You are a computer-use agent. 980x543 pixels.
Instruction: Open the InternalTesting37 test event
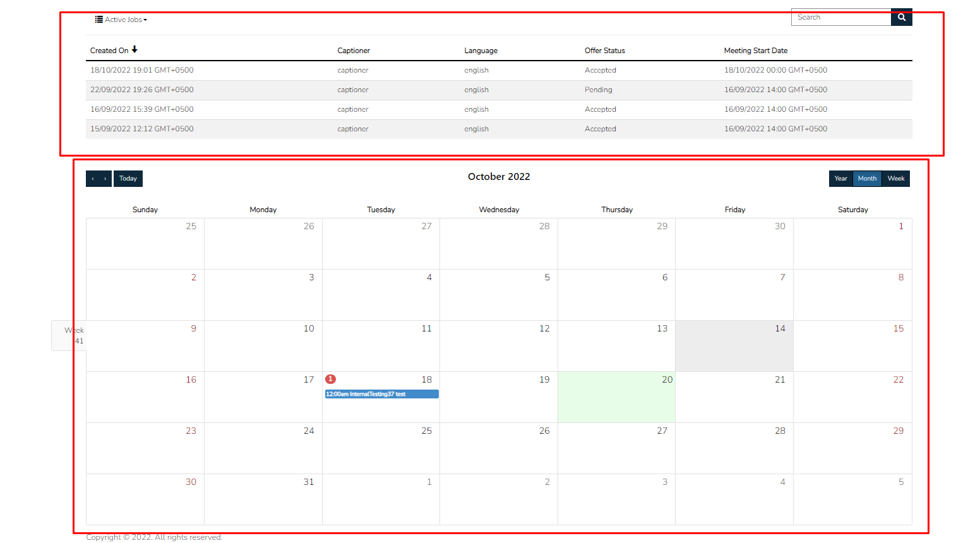point(381,394)
